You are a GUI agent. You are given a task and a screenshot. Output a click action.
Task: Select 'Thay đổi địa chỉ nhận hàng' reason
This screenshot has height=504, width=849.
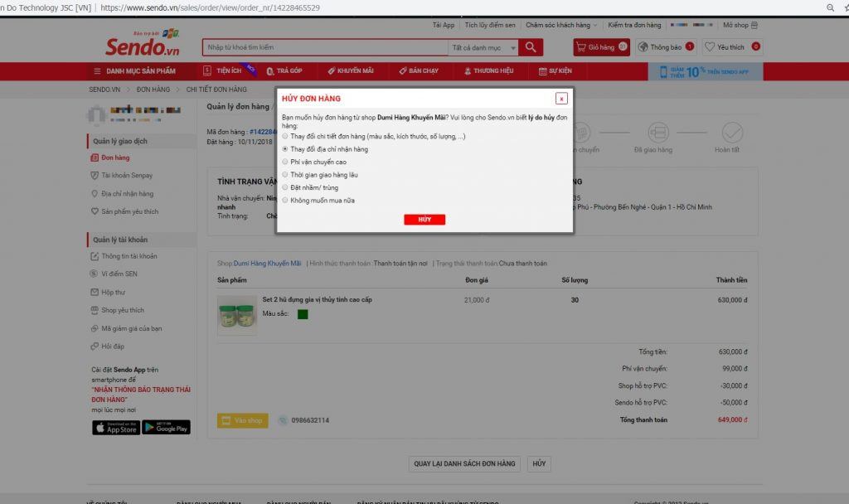[x=286, y=149]
